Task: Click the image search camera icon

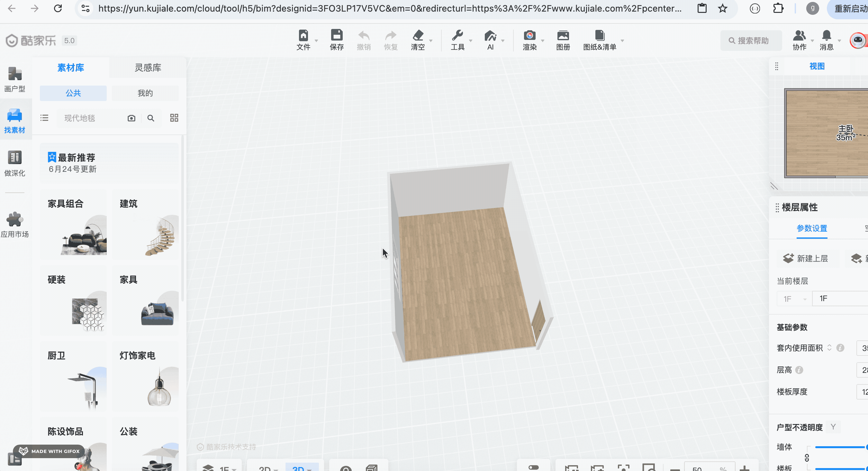Action: [x=131, y=118]
